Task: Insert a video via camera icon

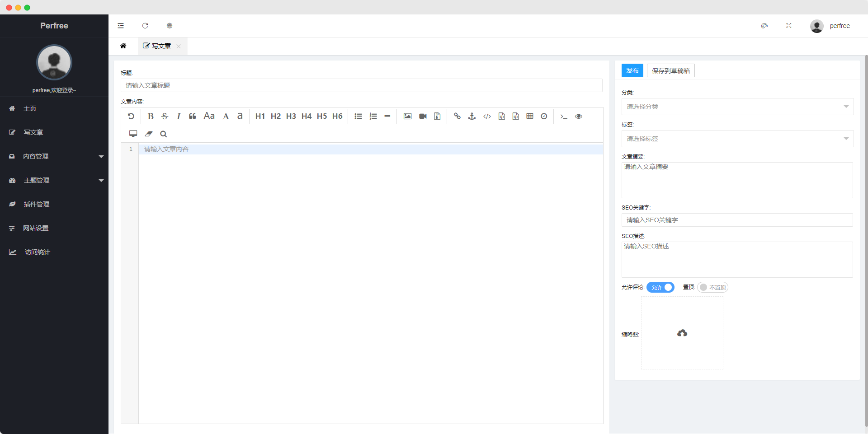Action: pyautogui.click(x=423, y=116)
